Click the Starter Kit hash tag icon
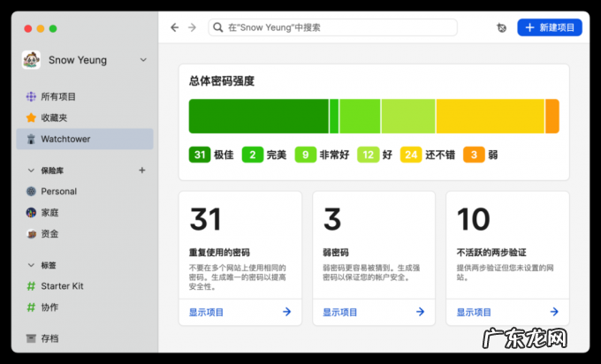The image size is (601, 364). (x=31, y=286)
